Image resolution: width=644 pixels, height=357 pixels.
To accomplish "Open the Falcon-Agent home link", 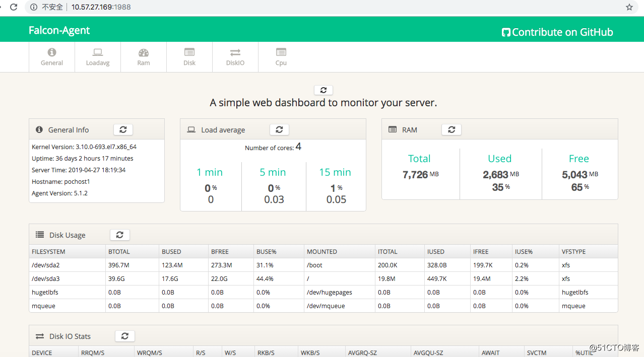I will point(59,30).
